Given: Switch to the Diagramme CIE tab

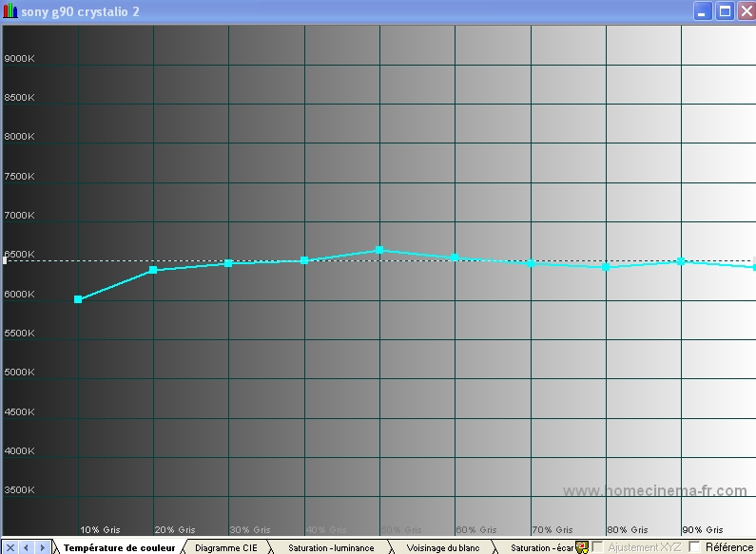Looking at the screenshot, I should tap(225, 547).
